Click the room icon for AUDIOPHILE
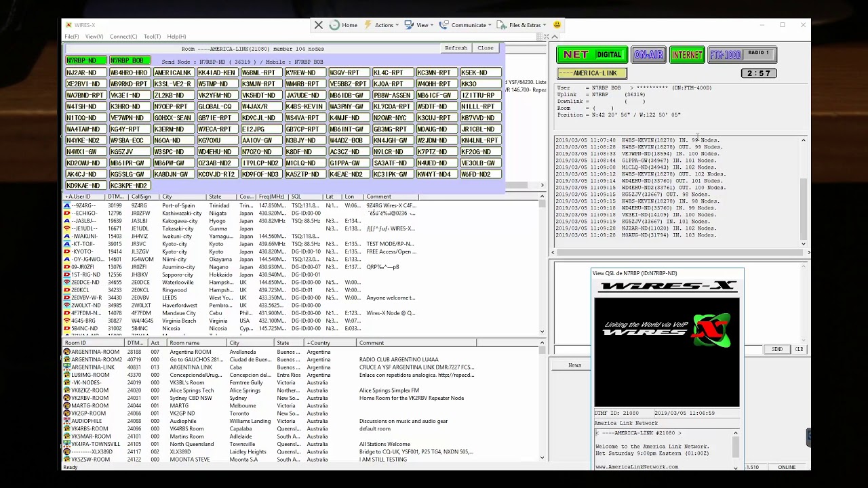868x488 pixels. [67, 421]
